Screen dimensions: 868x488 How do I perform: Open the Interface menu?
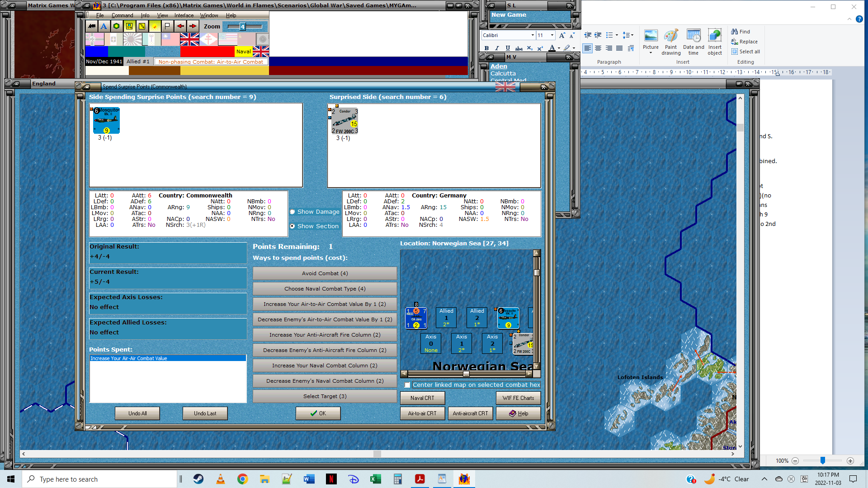pyautogui.click(x=184, y=15)
